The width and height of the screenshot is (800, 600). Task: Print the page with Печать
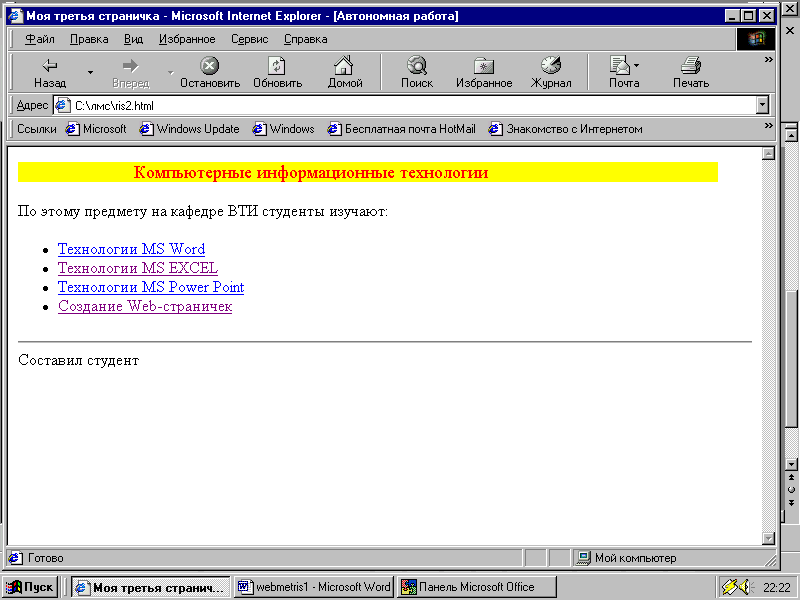pos(691,73)
